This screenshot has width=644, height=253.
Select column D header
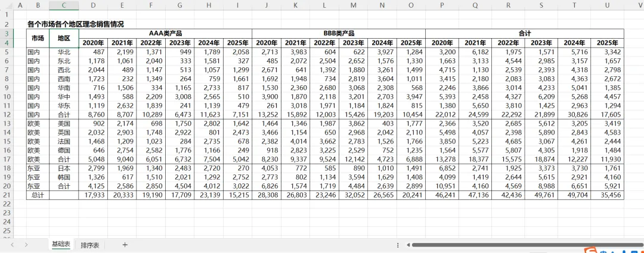coord(93,5)
